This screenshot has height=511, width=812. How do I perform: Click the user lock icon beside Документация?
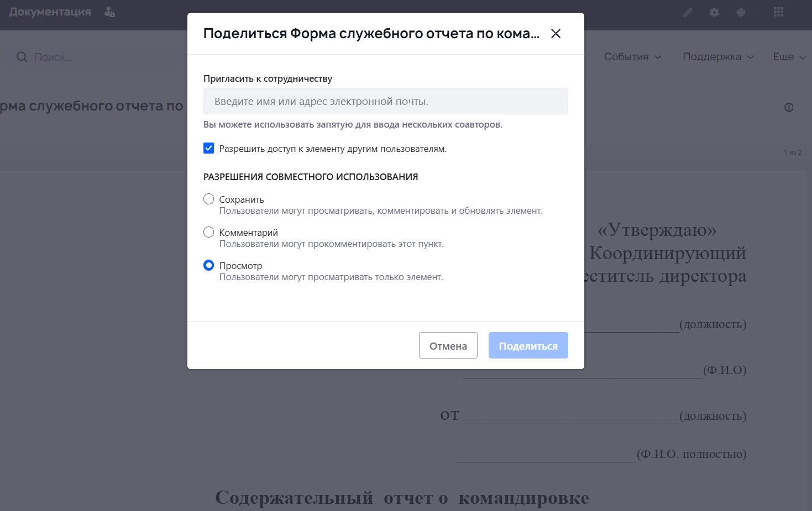[109, 12]
